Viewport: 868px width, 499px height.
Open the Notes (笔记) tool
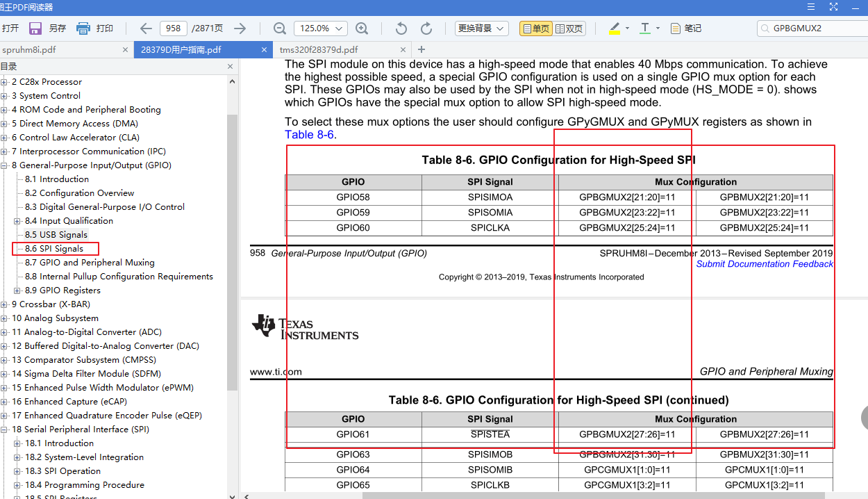pos(685,28)
